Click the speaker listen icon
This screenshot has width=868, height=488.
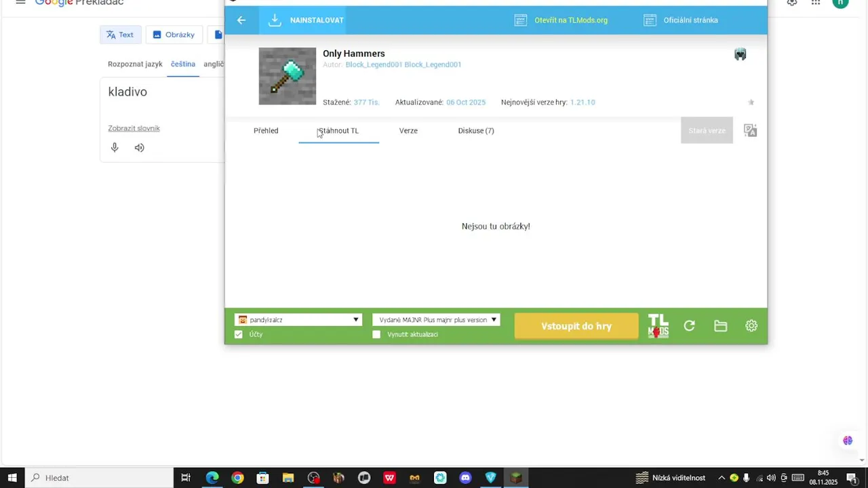click(140, 148)
